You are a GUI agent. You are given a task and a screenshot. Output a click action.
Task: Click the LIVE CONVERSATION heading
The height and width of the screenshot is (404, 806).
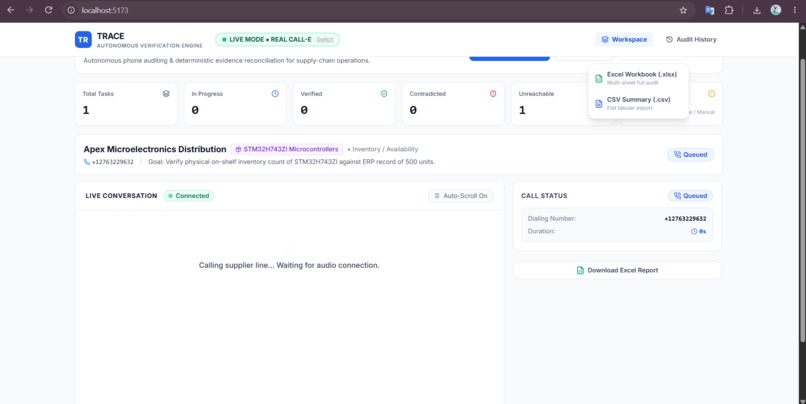pos(121,196)
